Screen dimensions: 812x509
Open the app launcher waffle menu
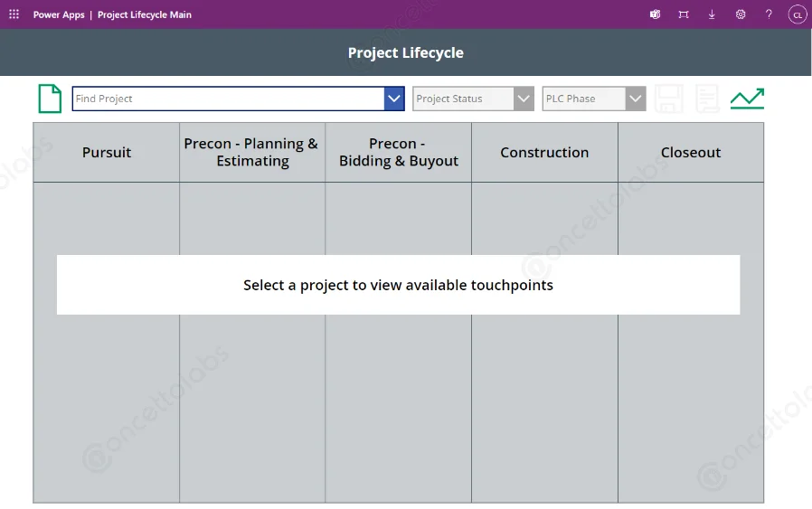[14, 14]
